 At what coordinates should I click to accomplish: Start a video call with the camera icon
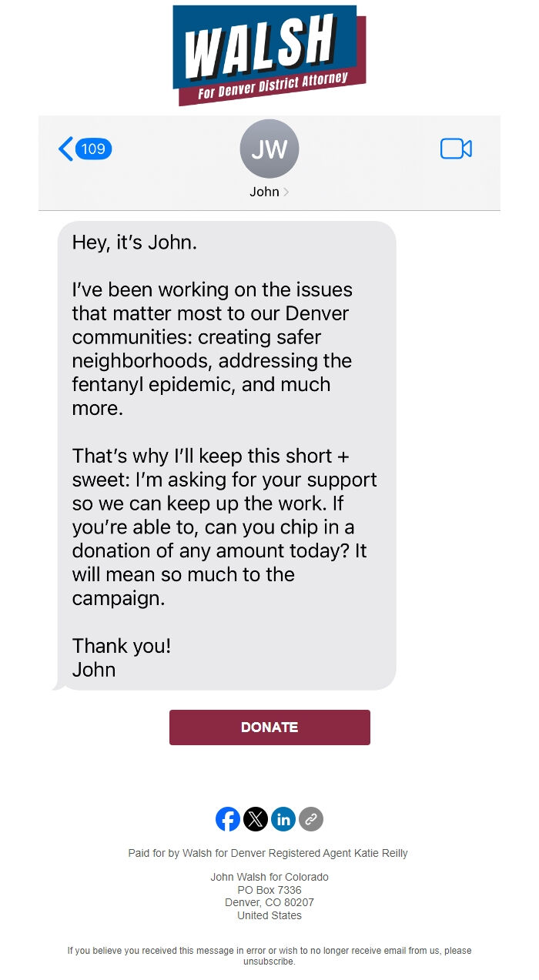(x=457, y=149)
